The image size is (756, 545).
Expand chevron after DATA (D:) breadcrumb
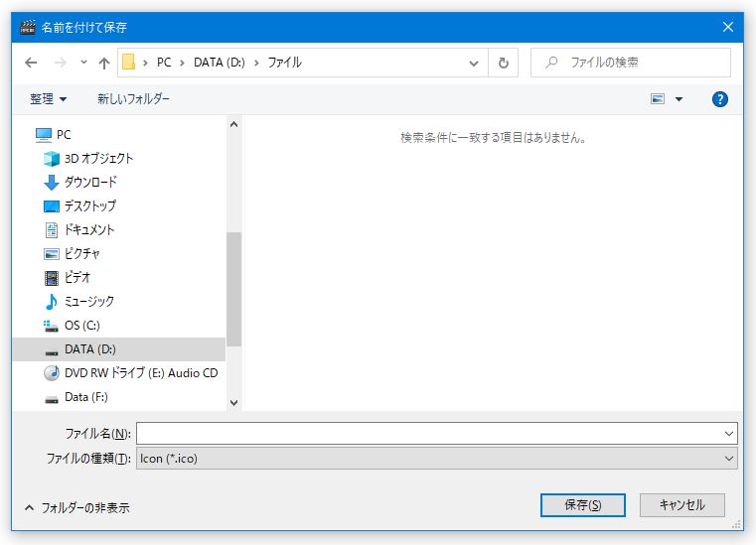pyautogui.click(x=256, y=63)
